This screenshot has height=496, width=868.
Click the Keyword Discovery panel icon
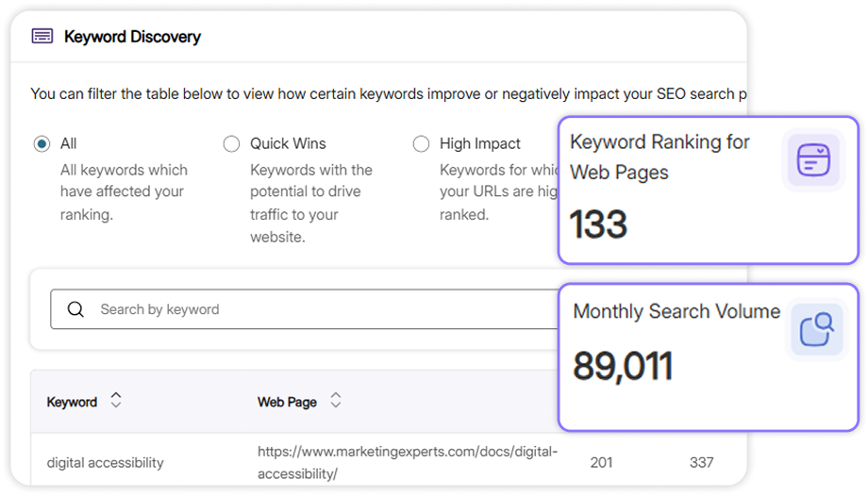tap(42, 37)
